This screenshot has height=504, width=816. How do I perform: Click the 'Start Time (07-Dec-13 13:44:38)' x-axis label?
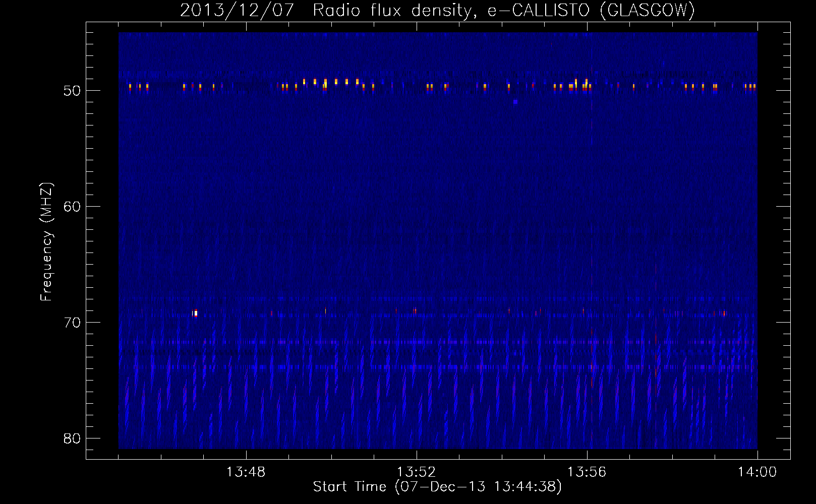pyautogui.click(x=437, y=487)
